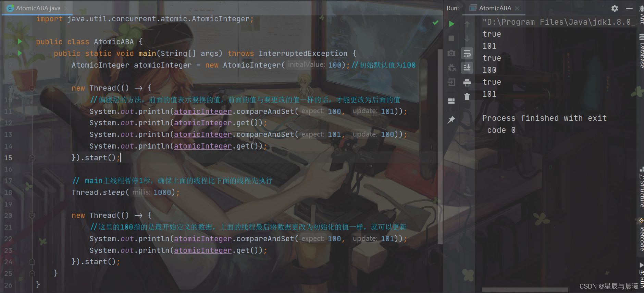Click the Dump Threads camera icon
Viewport: 644px width, 293px height.
(451, 53)
